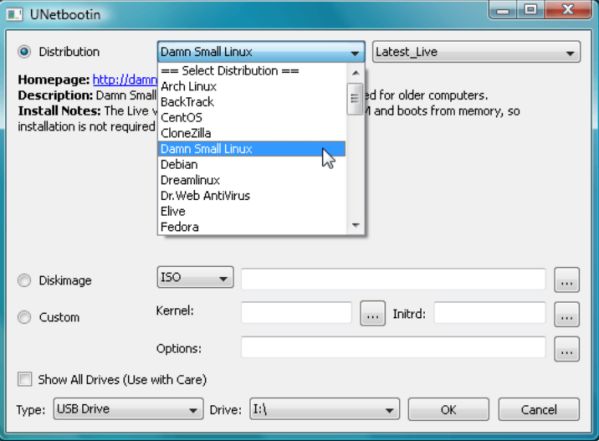Image resolution: width=599 pixels, height=441 pixels.
Task: Enable Show All Drives checkbox
Action: tap(25, 379)
